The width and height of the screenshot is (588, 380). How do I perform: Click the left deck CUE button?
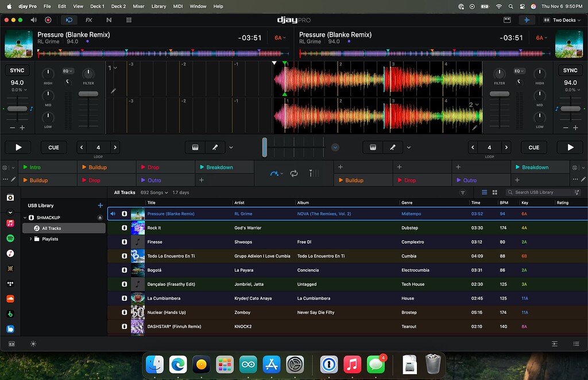coord(53,148)
